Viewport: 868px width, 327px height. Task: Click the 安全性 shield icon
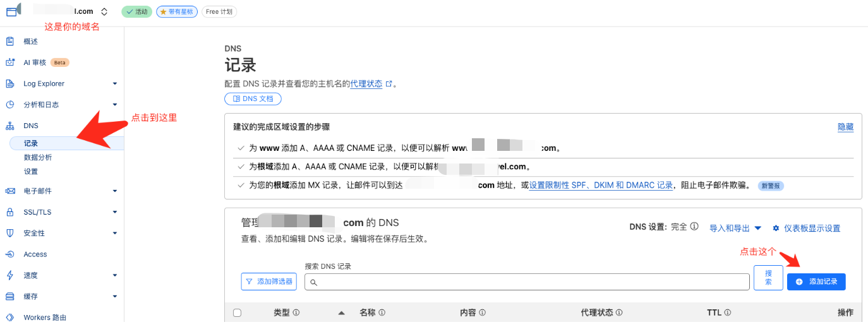9,233
